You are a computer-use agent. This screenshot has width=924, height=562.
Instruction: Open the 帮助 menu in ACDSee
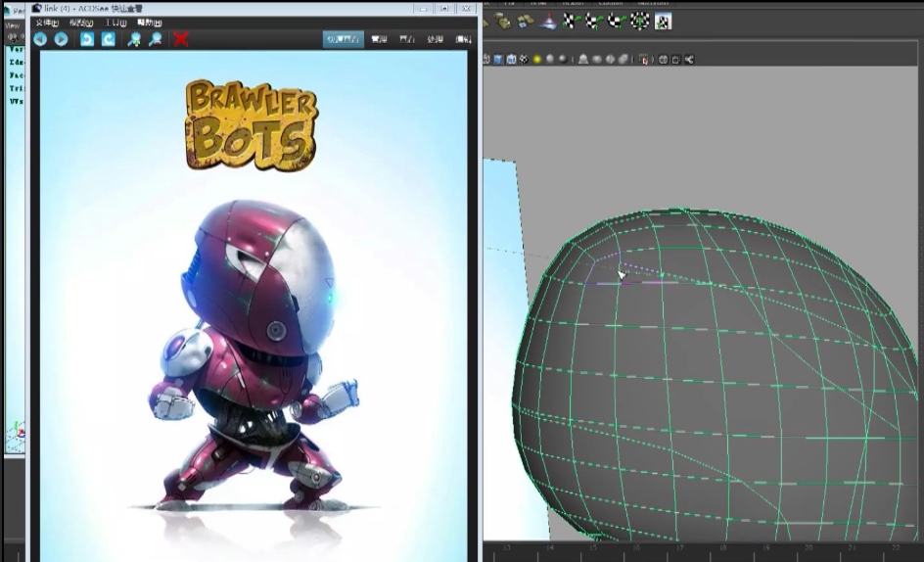[150, 23]
